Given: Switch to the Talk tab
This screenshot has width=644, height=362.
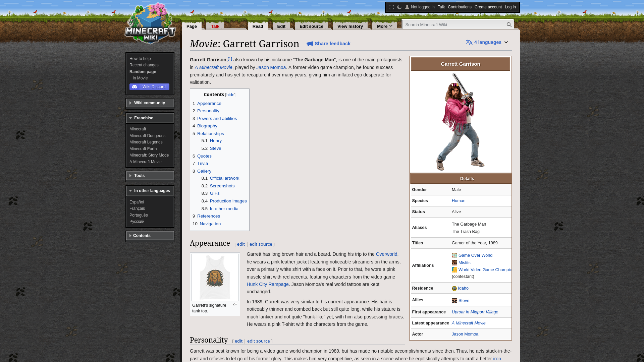Looking at the screenshot, I should coord(215,26).
